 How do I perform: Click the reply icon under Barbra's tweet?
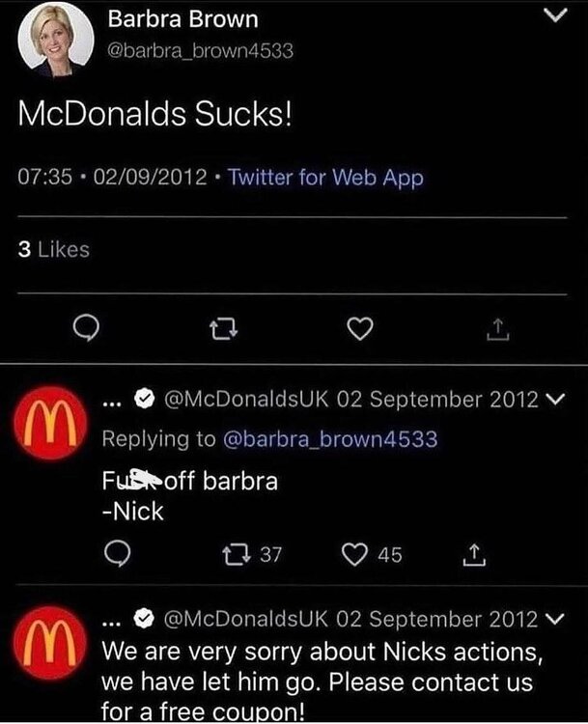click(x=85, y=331)
